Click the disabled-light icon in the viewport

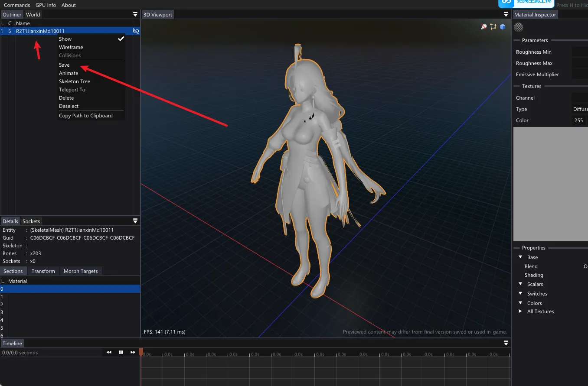pyautogui.click(x=484, y=27)
